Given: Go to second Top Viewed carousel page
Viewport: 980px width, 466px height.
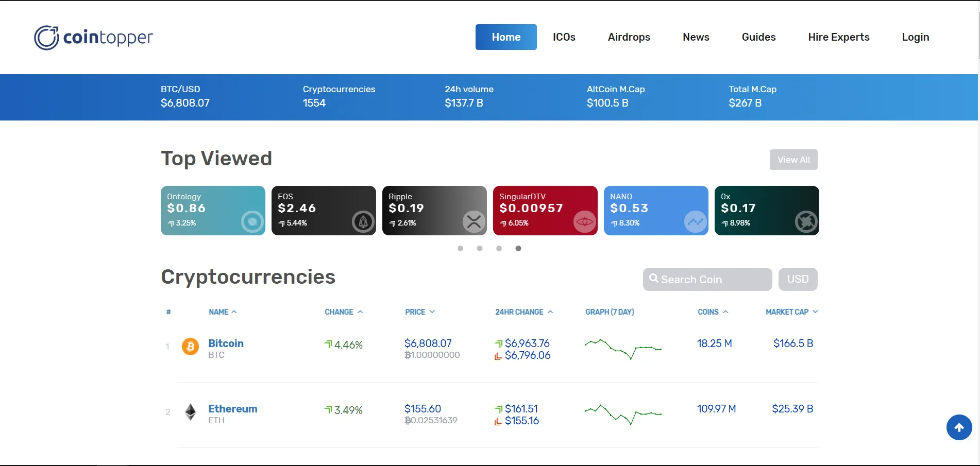Looking at the screenshot, I should (480, 249).
